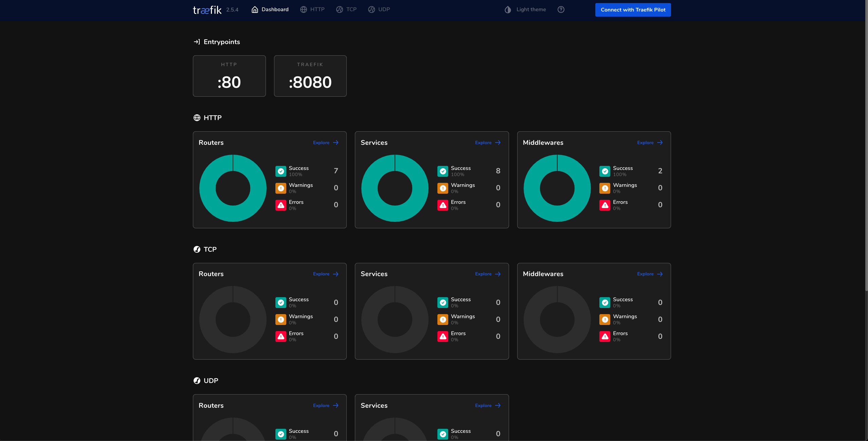Viewport: 868px width, 441px height.
Task: Click the Traefik logo
Action: point(207,10)
